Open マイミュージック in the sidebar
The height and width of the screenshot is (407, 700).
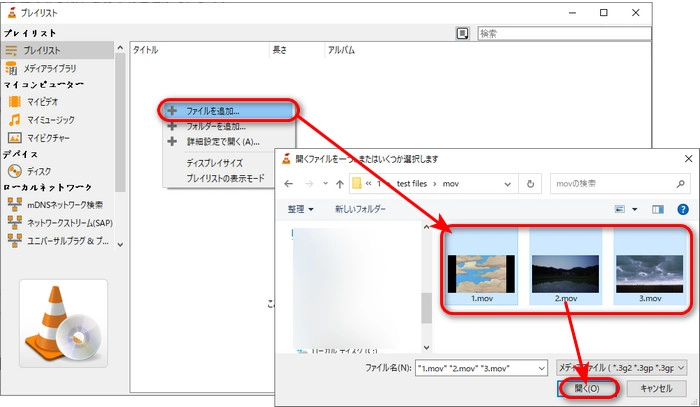click(x=51, y=120)
